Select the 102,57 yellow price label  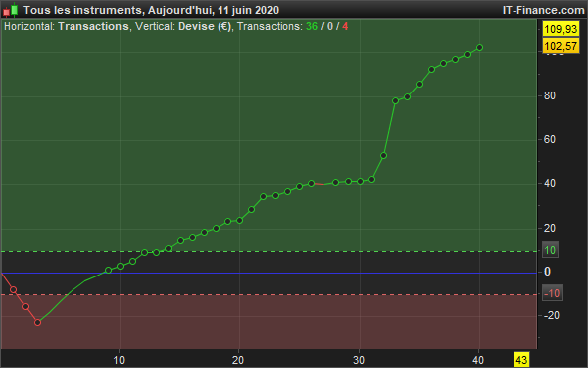pyautogui.click(x=561, y=46)
